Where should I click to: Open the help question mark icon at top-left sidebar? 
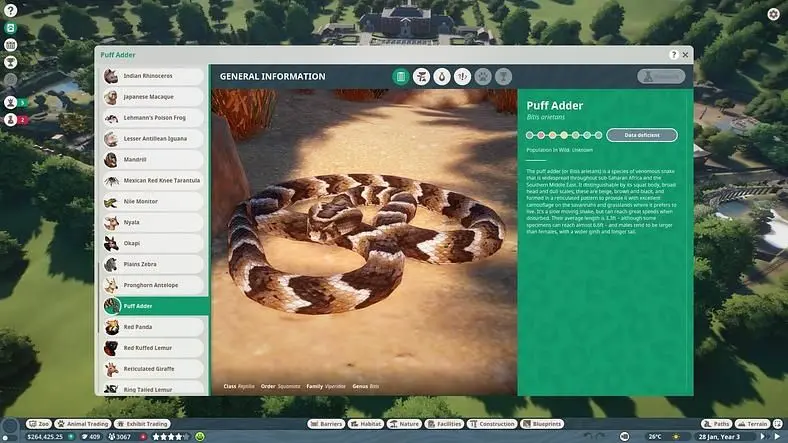coord(11,11)
